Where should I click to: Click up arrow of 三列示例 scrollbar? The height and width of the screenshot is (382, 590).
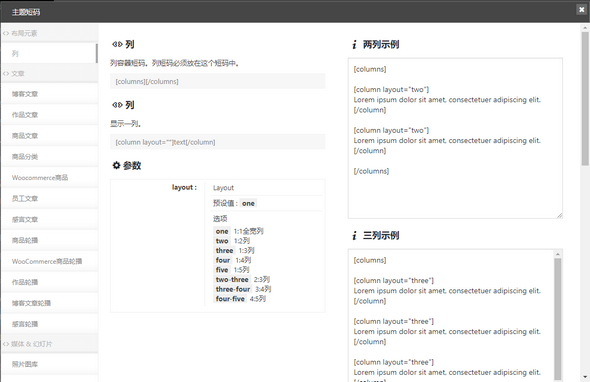(x=558, y=254)
